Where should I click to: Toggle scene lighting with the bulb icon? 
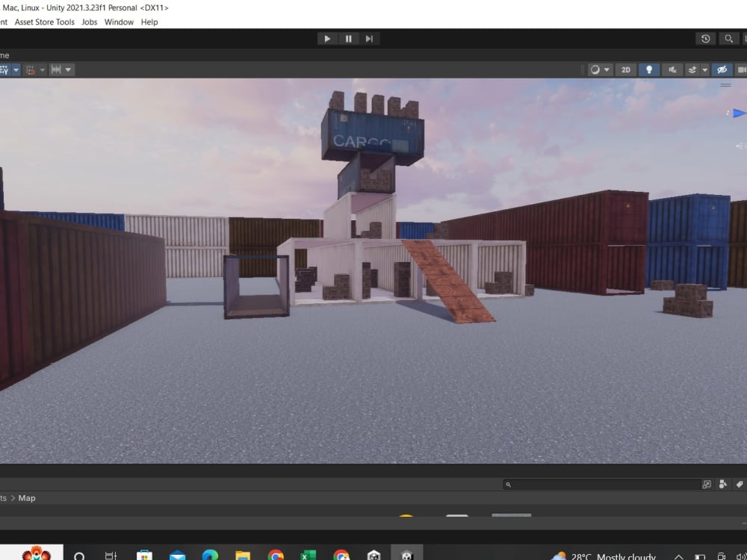click(x=649, y=69)
